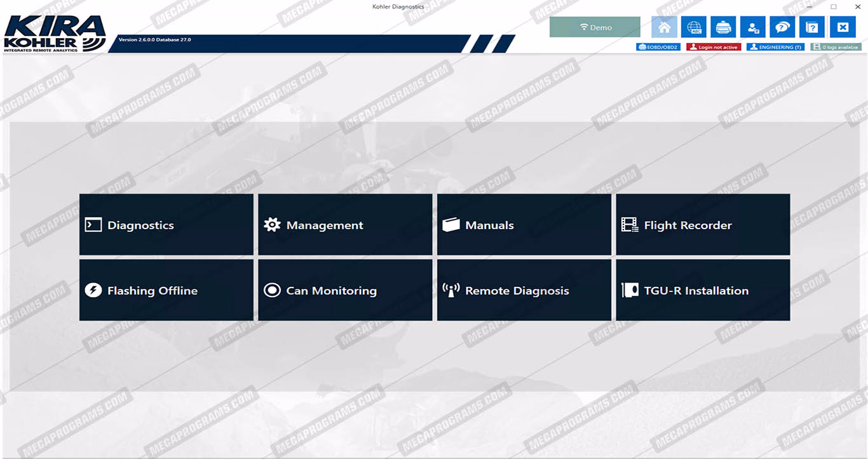Click the 0 logs available badge
868x459 pixels.
pos(836,47)
